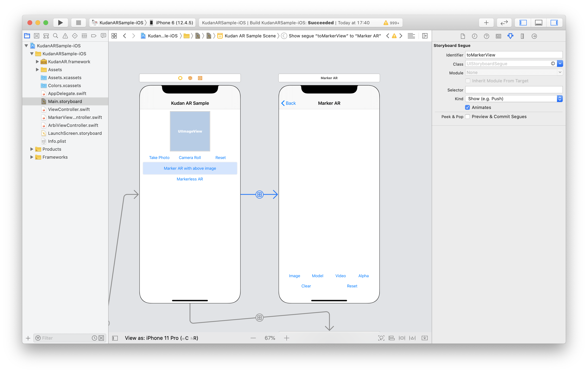Open ViewController.swift file
Image resolution: width=588 pixels, height=373 pixels.
[x=69, y=109]
